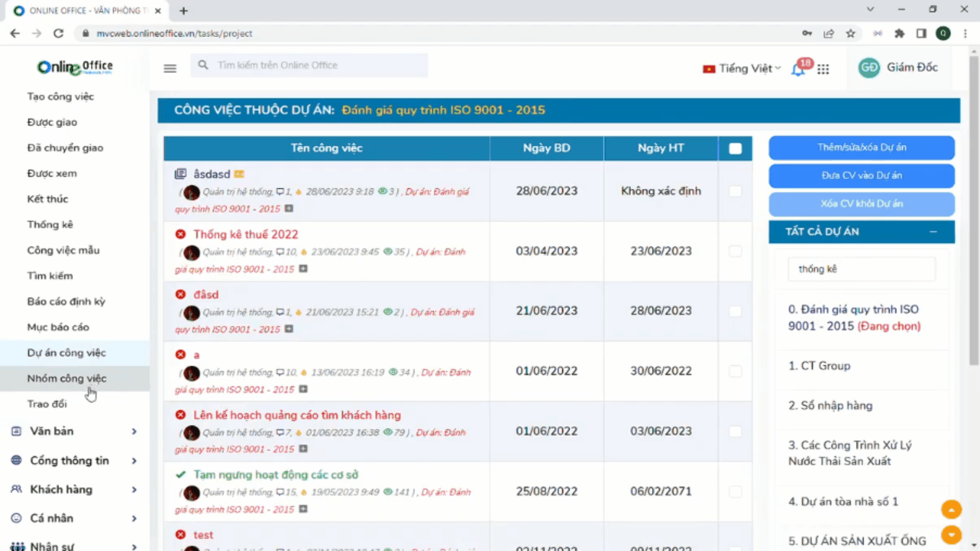Click the project filter field containing thống kê
The image size is (980, 551).
point(862,269)
